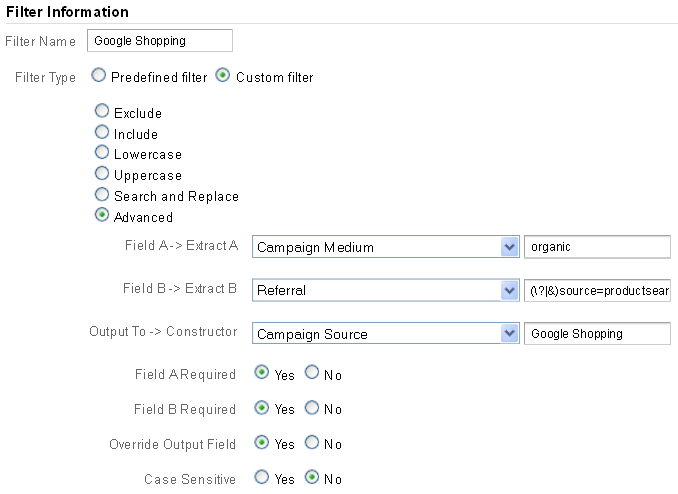The image size is (678, 494).
Task: Pick the Search and Replace option
Action: (101, 196)
